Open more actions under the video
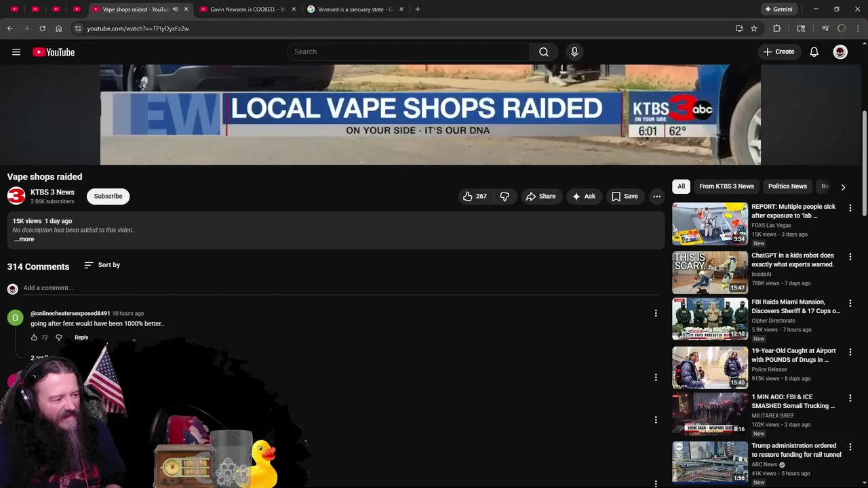 [x=656, y=197]
